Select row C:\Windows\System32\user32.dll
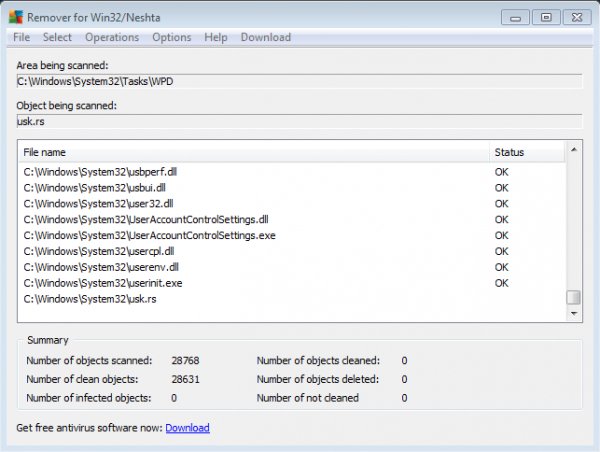Screen dimensions: 600x452 tap(292, 204)
